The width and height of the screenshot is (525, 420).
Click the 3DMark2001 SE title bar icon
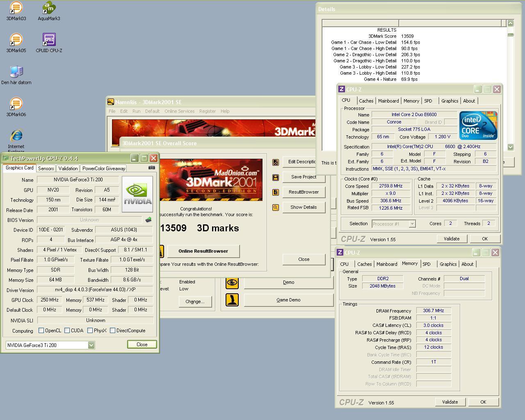[110, 102]
